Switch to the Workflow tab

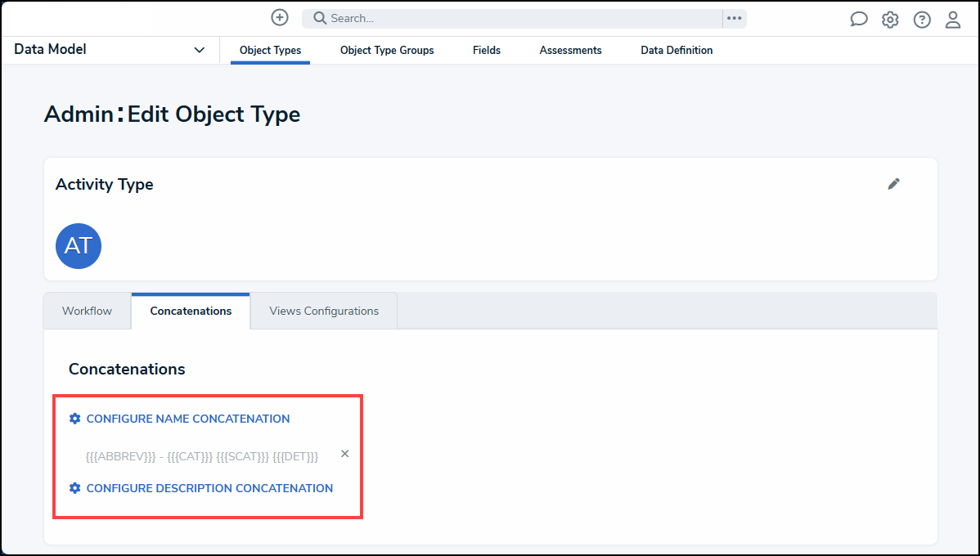87,311
